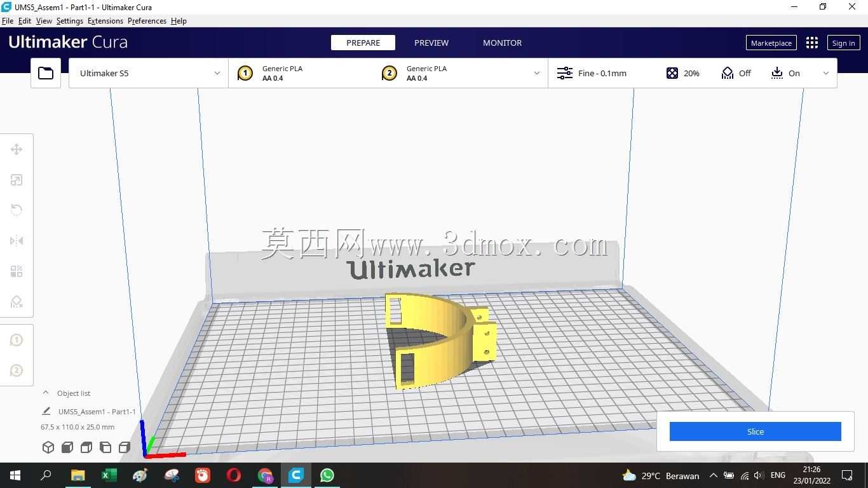Launch WhatsApp from the taskbar

pyautogui.click(x=327, y=475)
